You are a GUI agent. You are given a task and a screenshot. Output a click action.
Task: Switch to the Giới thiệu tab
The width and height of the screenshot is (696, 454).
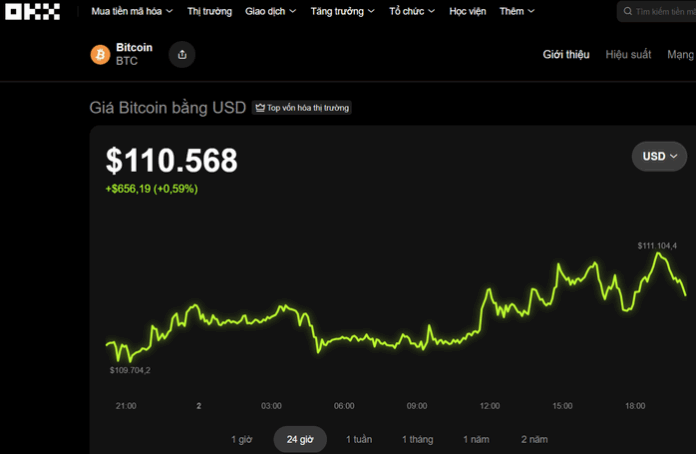(566, 55)
